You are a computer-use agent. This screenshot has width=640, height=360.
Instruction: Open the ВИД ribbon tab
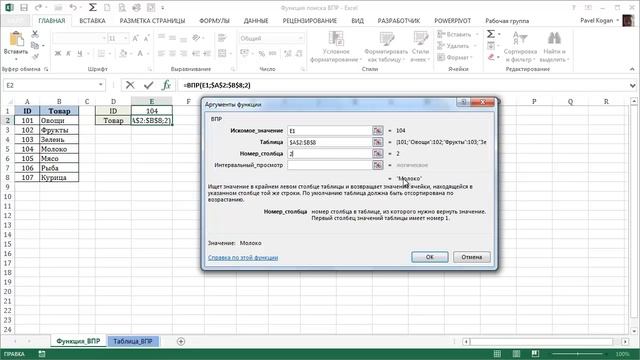(357, 20)
